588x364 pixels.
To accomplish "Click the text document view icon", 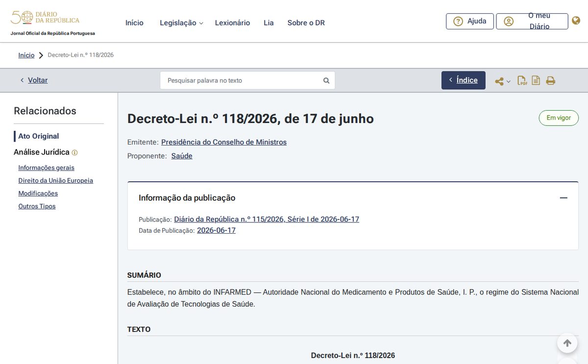I will (x=536, y=80).
